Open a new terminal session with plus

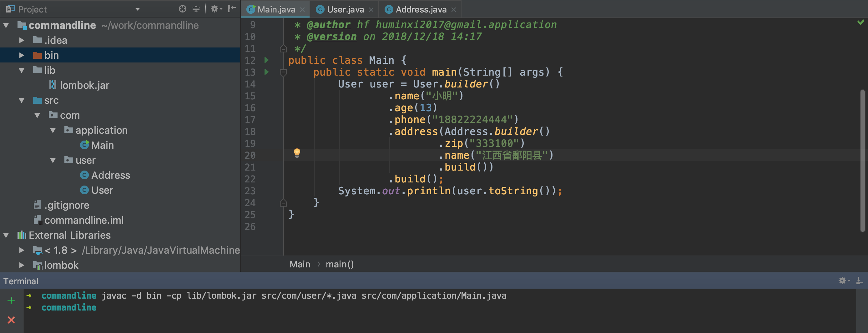coord(11,300)
